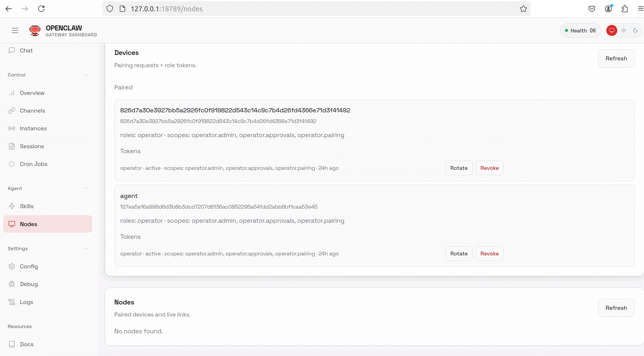Image resolution: width=644 pixels, height=356 pixels.
Task: Go to the Overview page
Action: click(32, 93)
